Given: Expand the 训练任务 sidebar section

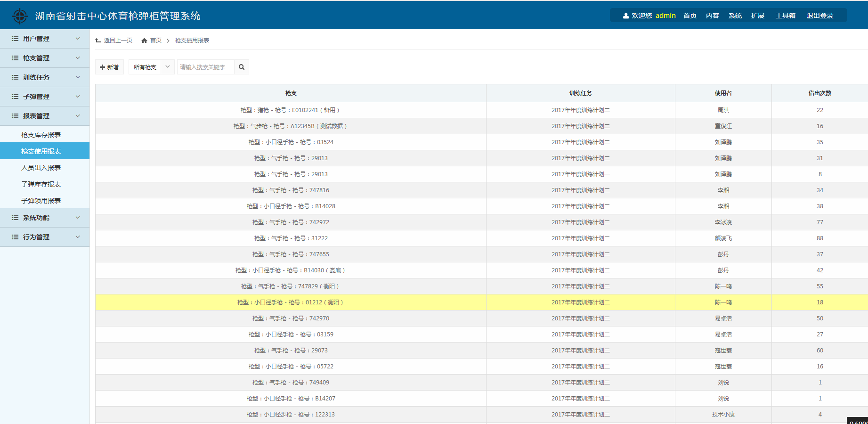Looking at the screenshot, I should [78, 77].
